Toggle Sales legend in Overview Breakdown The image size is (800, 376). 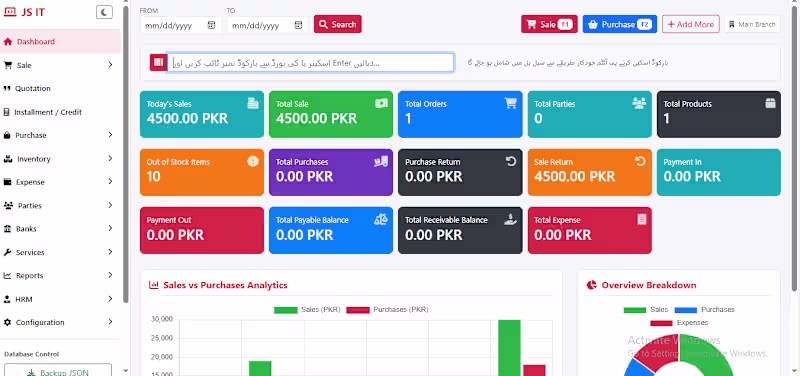[645, 310]
